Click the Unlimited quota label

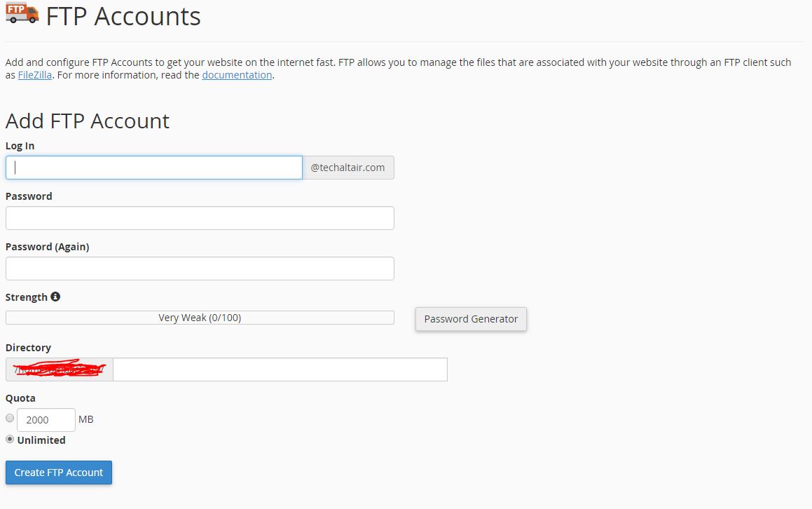(x=41, y=440)
